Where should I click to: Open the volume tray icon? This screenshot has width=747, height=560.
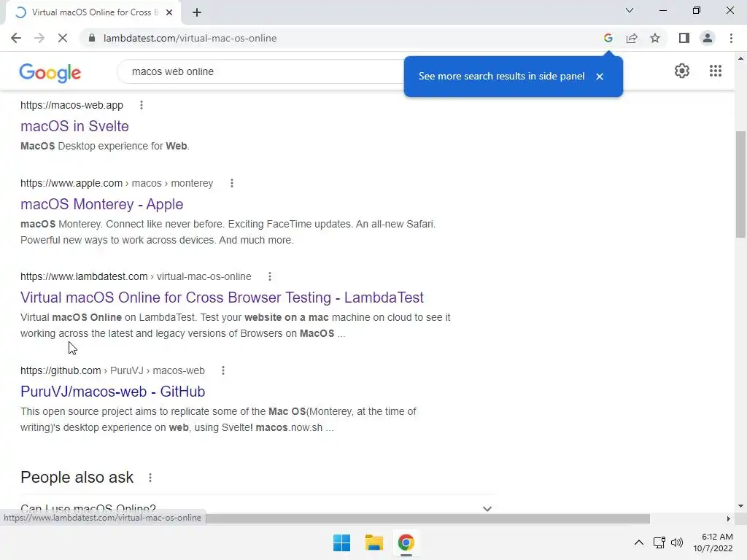pos(676,542)
